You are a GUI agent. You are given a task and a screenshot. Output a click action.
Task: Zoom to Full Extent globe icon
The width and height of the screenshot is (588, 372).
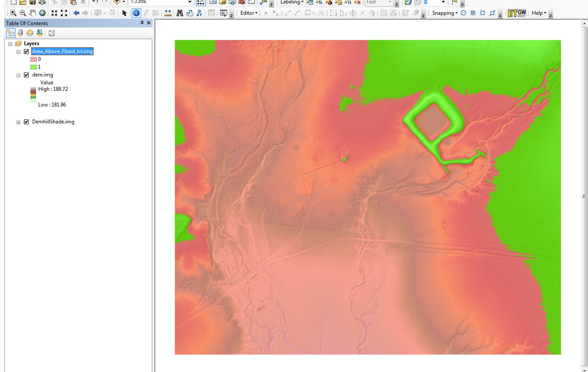(x=42, y=13)
